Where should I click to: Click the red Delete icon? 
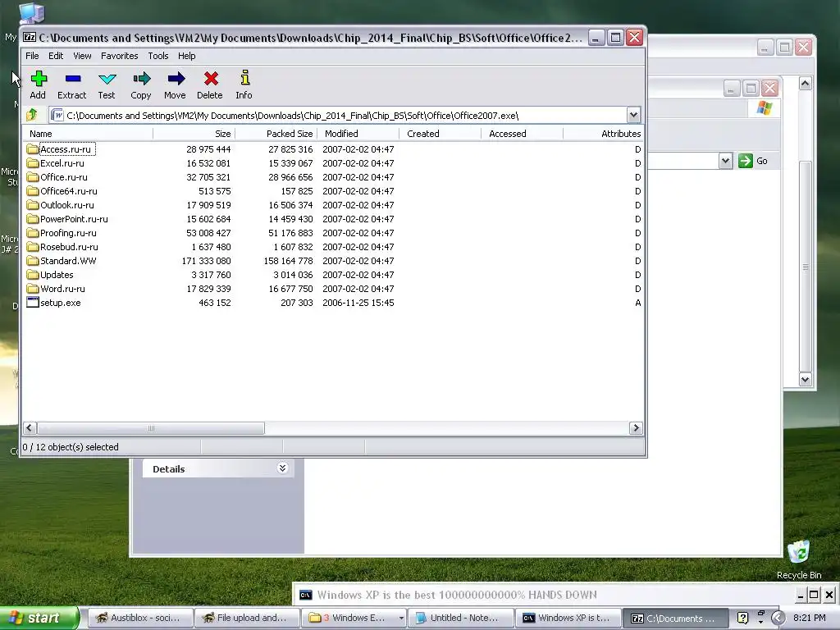click(x=211, y=79)
